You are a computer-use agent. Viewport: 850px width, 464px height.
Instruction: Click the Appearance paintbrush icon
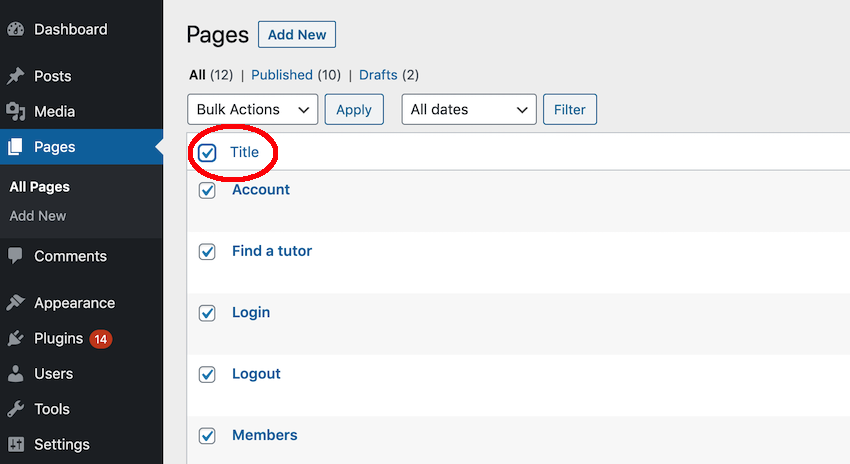click(x=15, y=303)
